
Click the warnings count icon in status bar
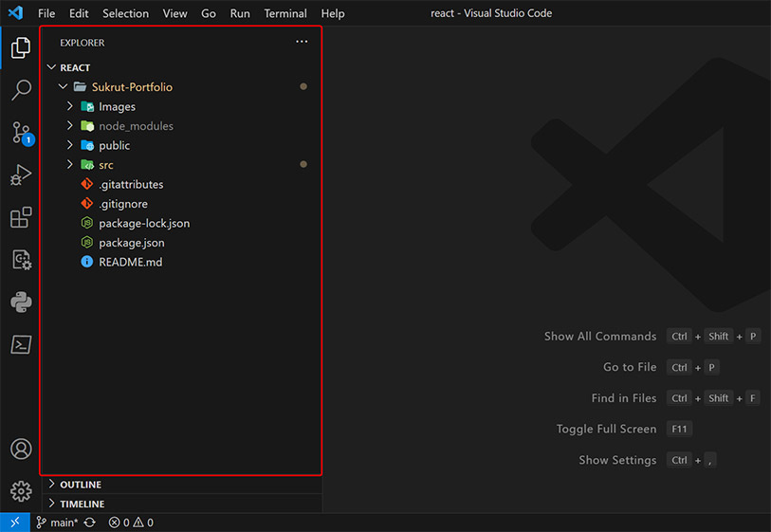(138, 523)
